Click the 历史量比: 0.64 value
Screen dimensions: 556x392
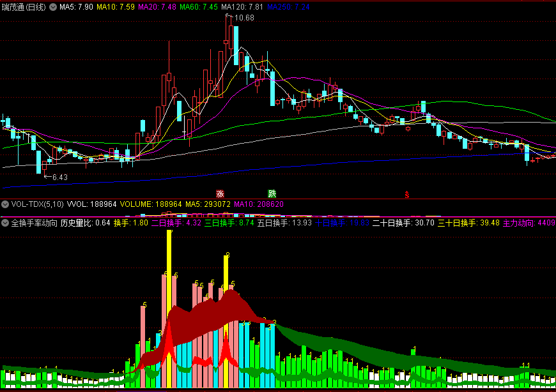click(x=86, y=223)
